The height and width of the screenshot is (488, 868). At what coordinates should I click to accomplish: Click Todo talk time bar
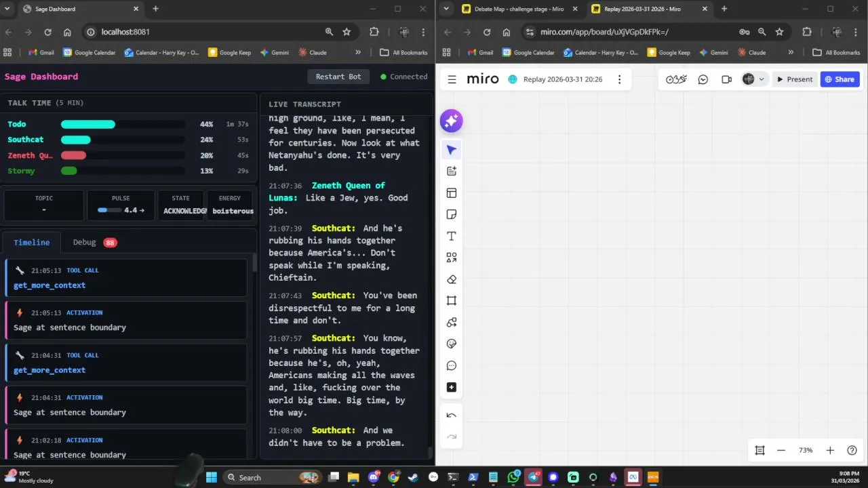[x=123, y=124]
